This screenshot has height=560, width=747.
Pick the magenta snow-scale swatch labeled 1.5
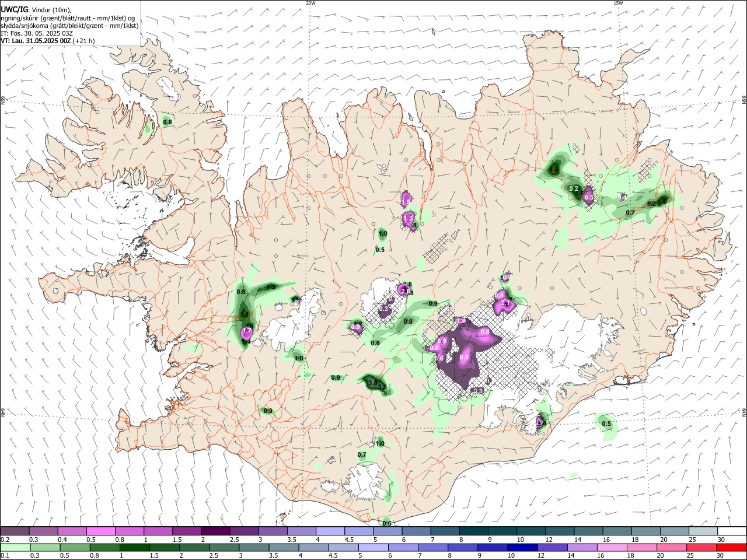[x=187, y=531]
